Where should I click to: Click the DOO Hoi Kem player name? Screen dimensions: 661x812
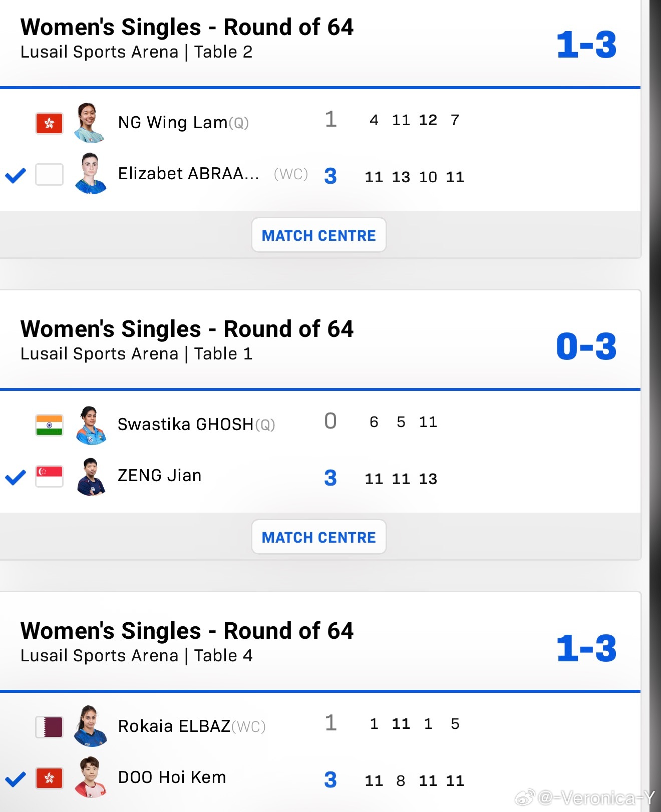tap(172, 777)
